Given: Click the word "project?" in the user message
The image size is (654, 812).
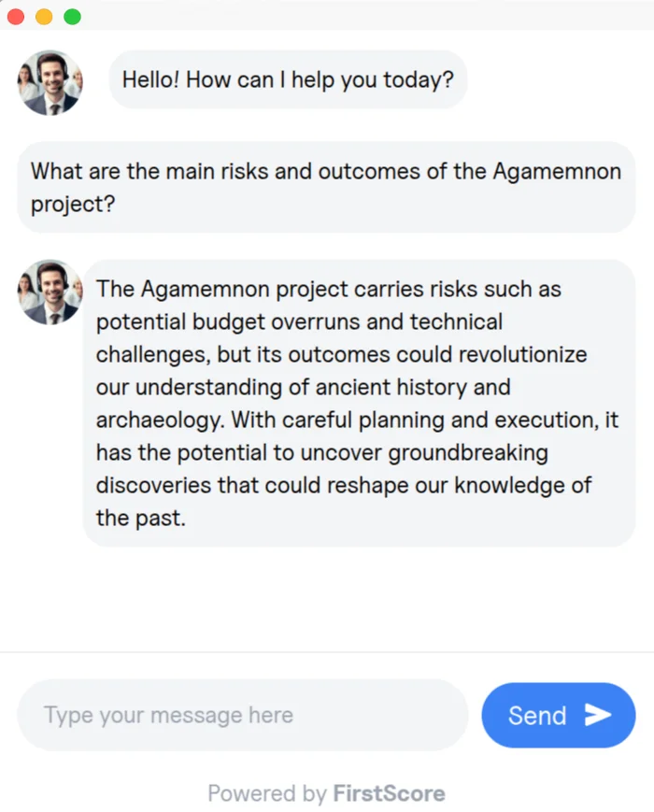Looking at the screenshot, I should pos(73,204).
